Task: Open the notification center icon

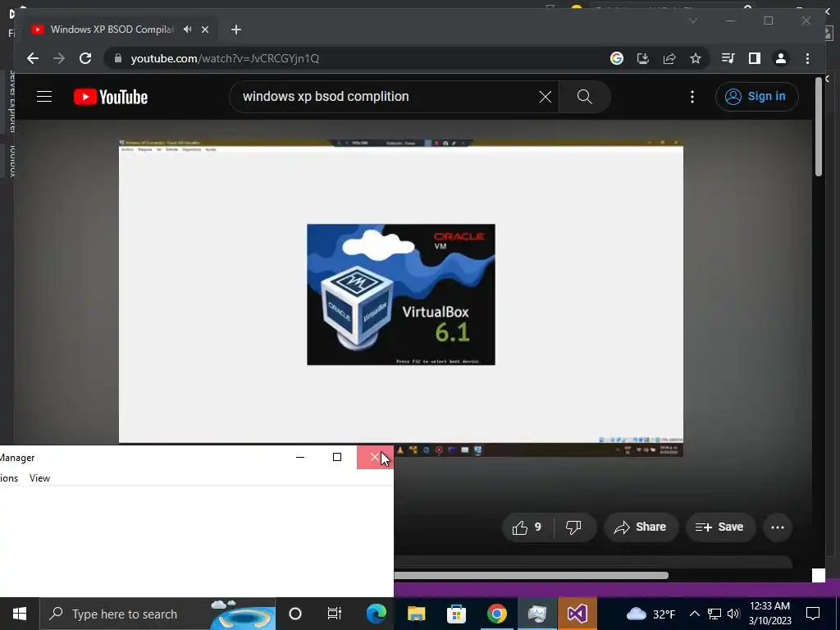Action: pos(813,614)
